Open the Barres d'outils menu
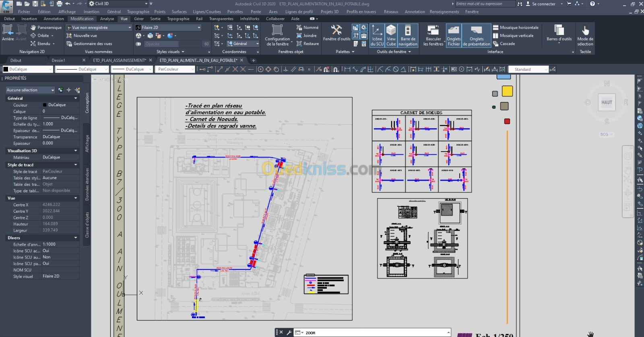Viewport: 644px width, 337px height. pos(559,33)
